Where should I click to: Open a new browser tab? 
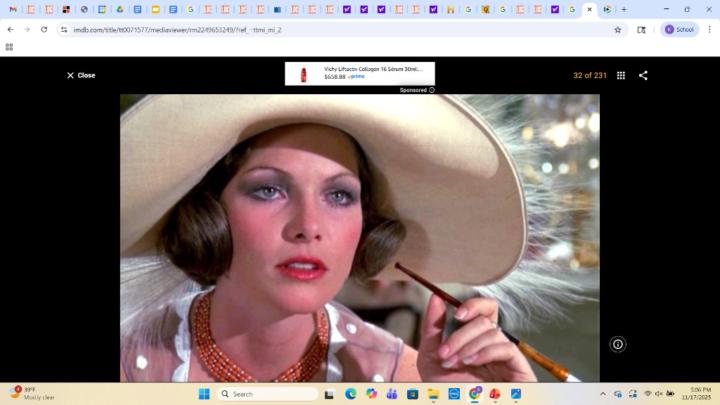[624, 9]
